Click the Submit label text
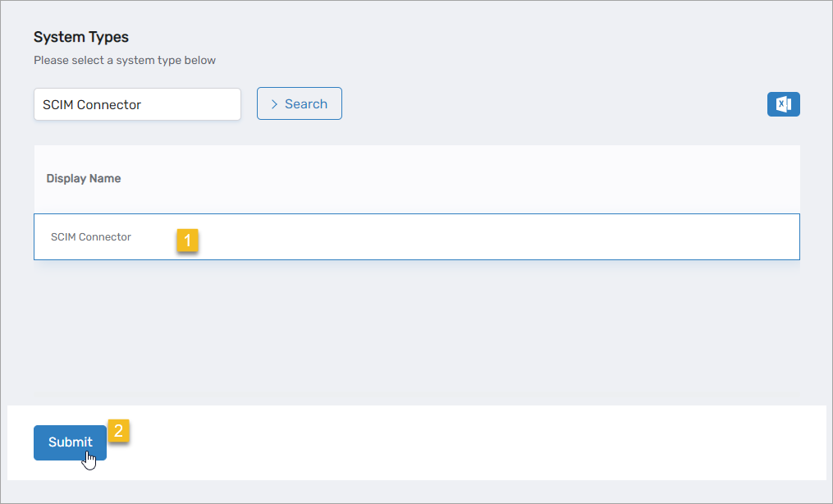Viewport: 833px width, 504px height. tap(70, 442)
